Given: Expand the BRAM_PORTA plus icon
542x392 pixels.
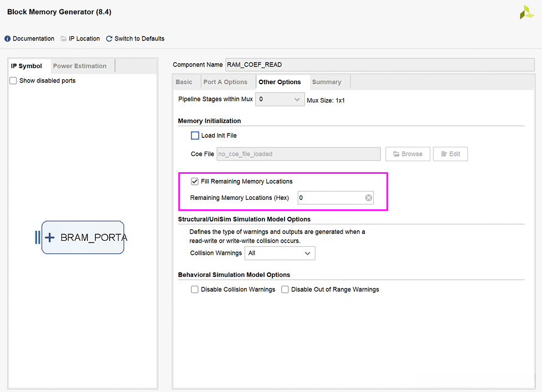Looking at the screenshot, I should (49, 238).
